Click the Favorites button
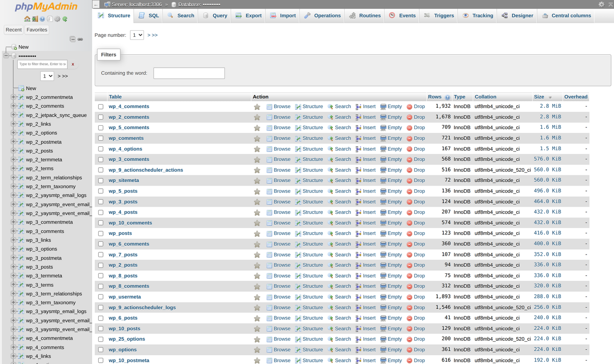The width and height of the screenshot is (614, 364). [37, 30]
